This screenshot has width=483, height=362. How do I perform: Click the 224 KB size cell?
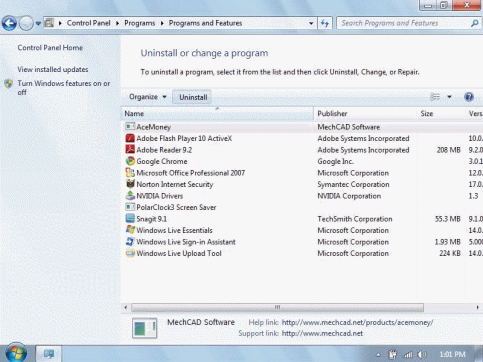tap(450, 253)
